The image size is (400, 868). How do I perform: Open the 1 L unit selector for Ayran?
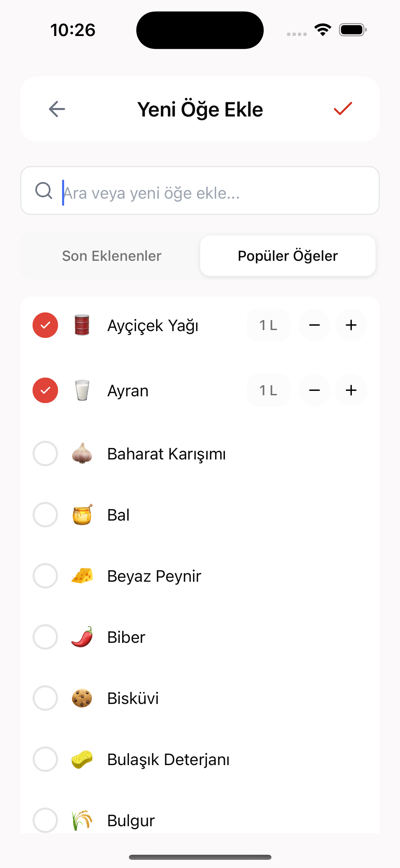click(x=268, y=390)
